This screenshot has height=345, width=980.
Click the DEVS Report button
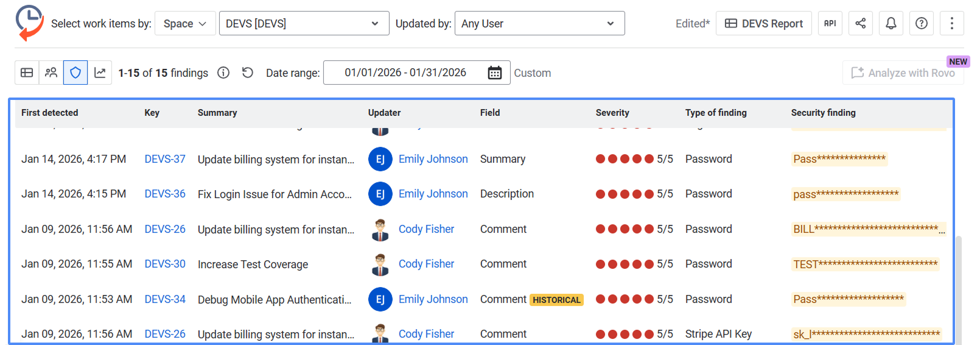coord(764,23)
